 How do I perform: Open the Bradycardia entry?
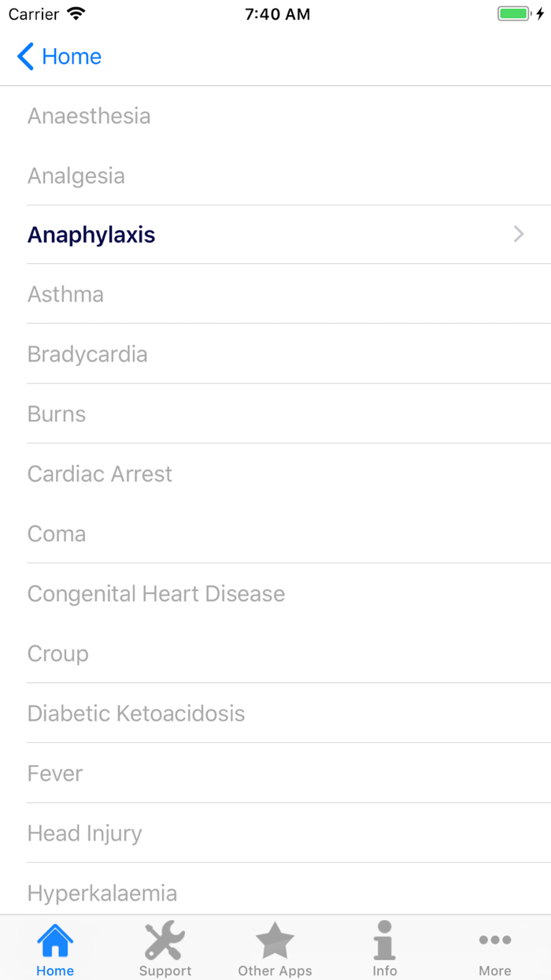[x=87, y=354]
